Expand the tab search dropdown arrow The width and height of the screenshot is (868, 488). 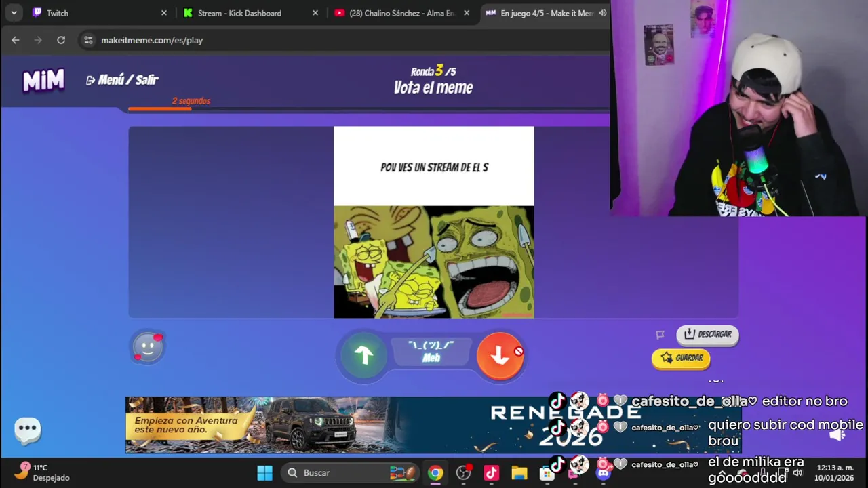pyautogui.click(x=14, y=13)
